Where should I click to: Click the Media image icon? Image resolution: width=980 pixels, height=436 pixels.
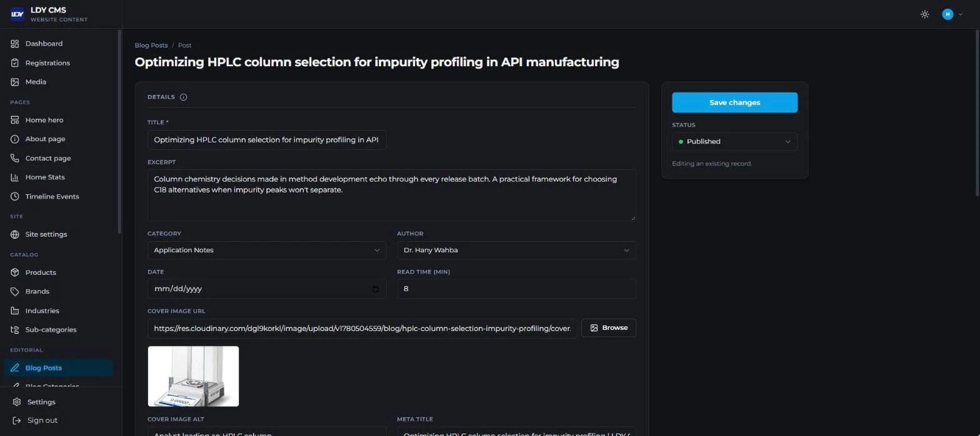[15, 82]
